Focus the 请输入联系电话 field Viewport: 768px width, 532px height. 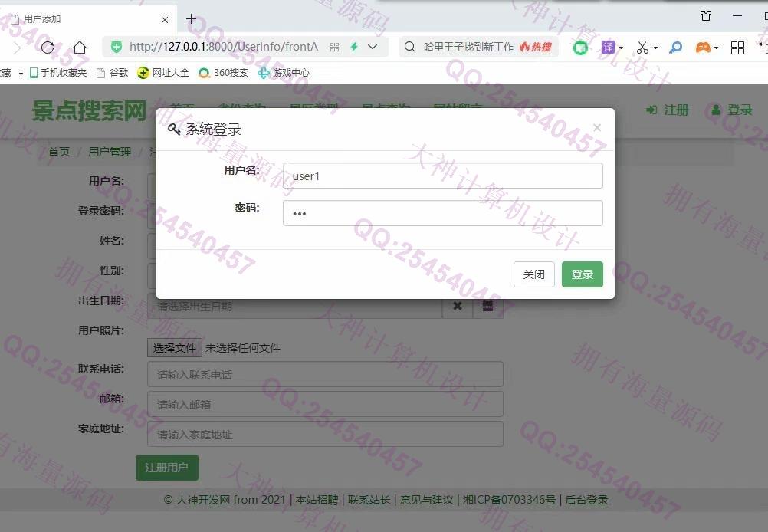coord(325,375)
